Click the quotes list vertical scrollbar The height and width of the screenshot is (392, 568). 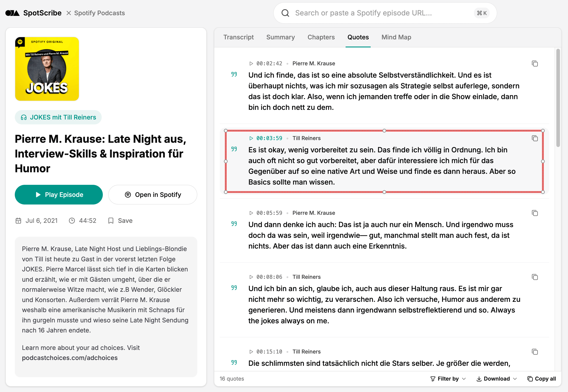(x=558, y=98)
